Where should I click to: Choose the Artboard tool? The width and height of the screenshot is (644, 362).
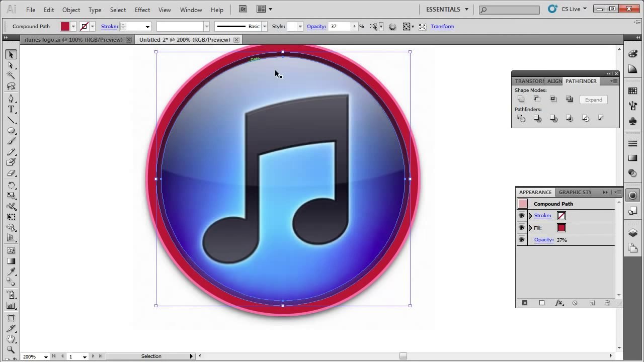pyautogui.click(x=11, y=318)
